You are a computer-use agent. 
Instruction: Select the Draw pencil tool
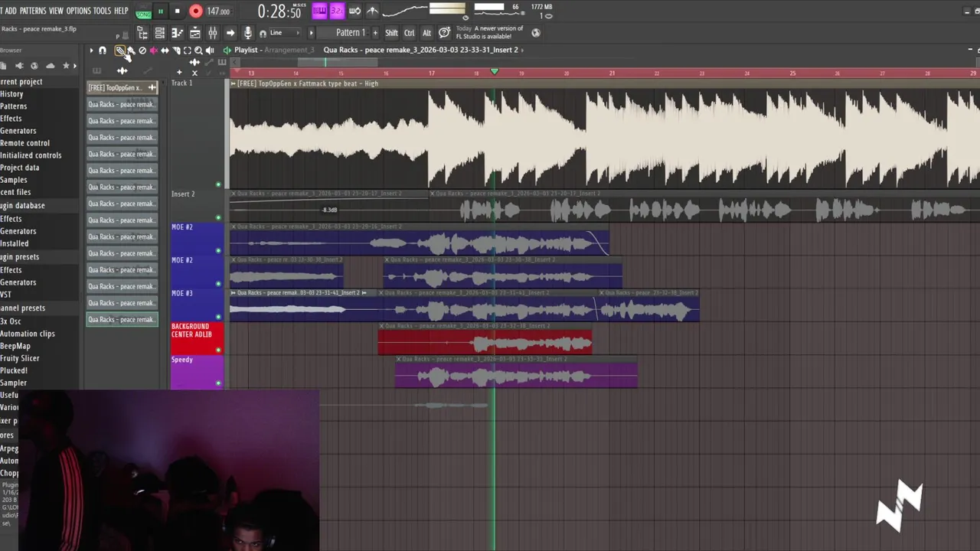120,51
